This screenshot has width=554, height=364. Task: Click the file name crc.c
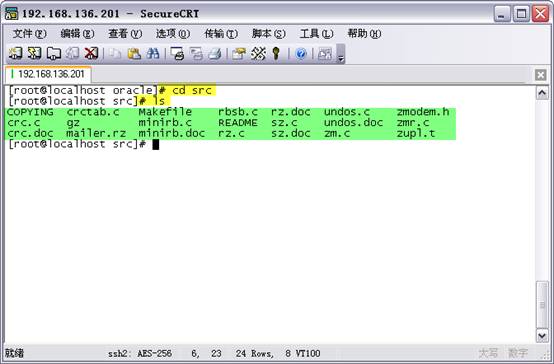pos(23,123)
